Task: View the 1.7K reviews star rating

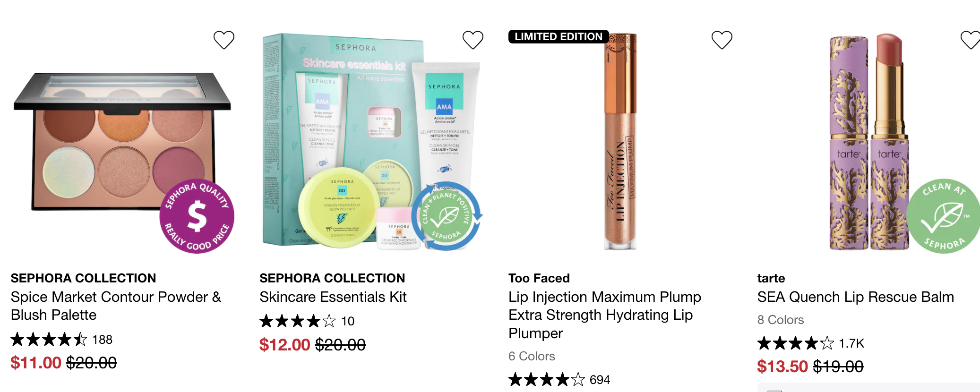Action: click(811, 343)
